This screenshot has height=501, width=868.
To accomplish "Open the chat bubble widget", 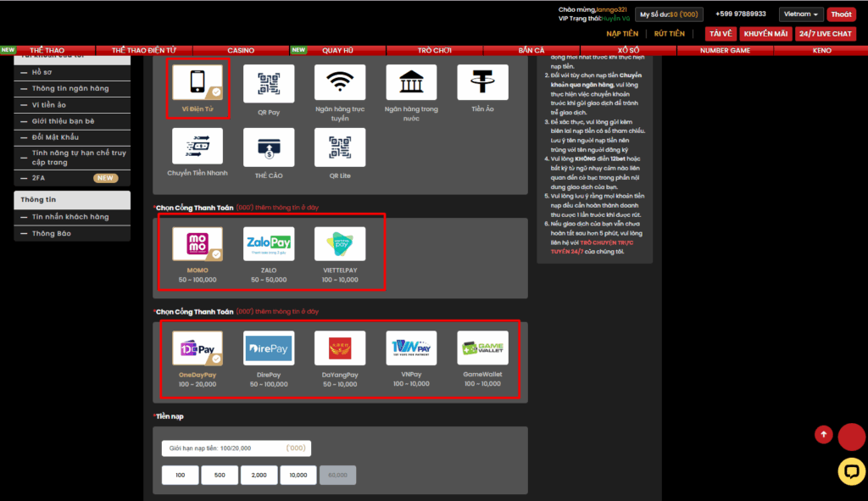I will [851, 471].
